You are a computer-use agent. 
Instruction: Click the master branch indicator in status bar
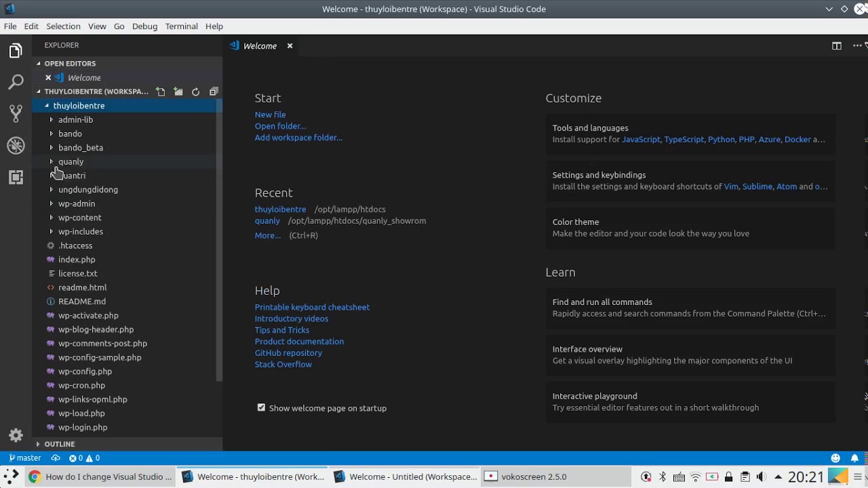[25, 458]
